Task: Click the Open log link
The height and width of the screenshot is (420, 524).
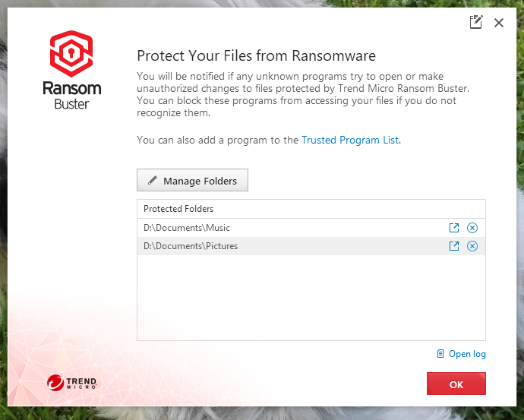Action: pyautogui.click(x=467, y=354)
